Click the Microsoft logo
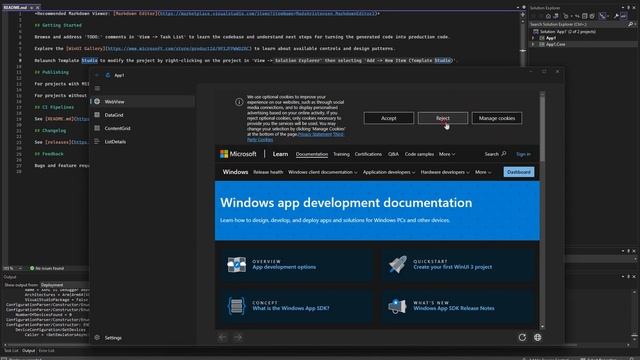 238,154
